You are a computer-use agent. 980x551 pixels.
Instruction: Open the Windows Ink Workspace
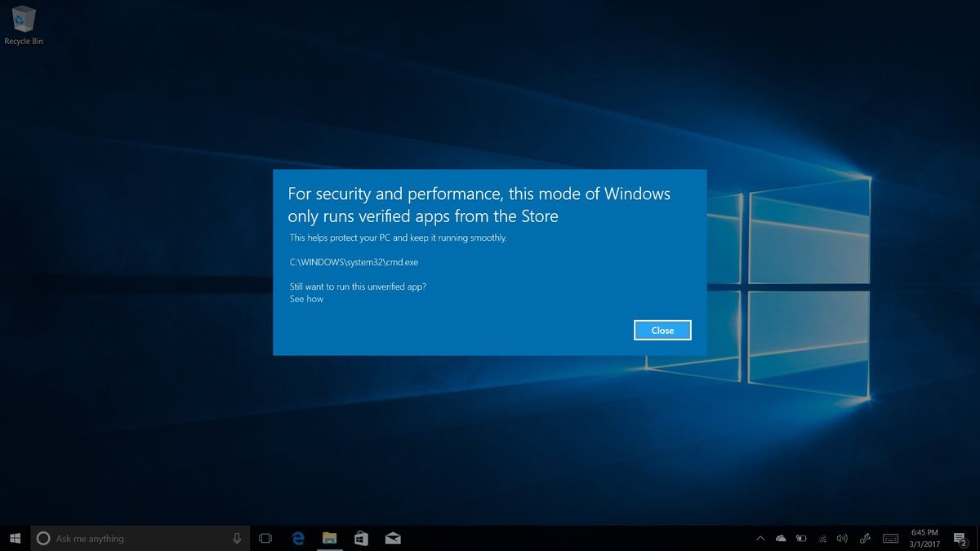[865, 539]
